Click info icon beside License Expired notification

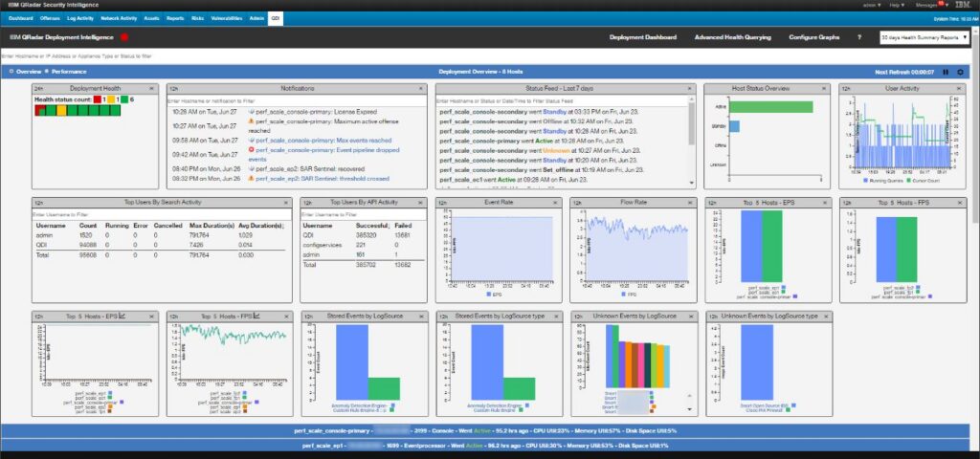[x=252, y=112]
